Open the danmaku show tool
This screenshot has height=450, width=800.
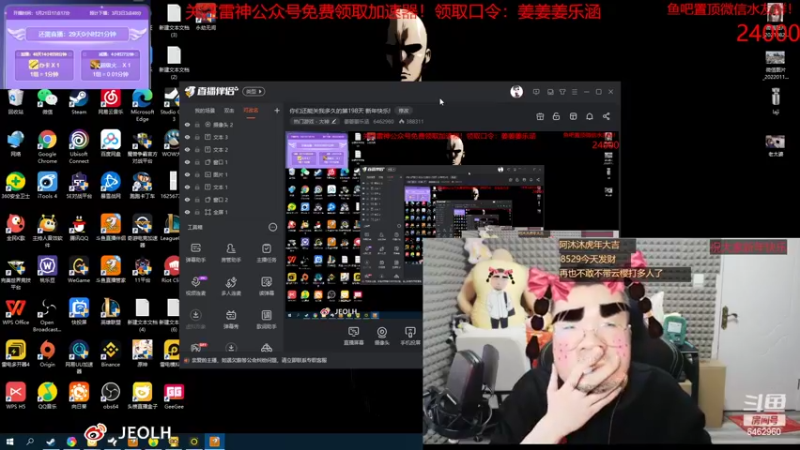231,319
